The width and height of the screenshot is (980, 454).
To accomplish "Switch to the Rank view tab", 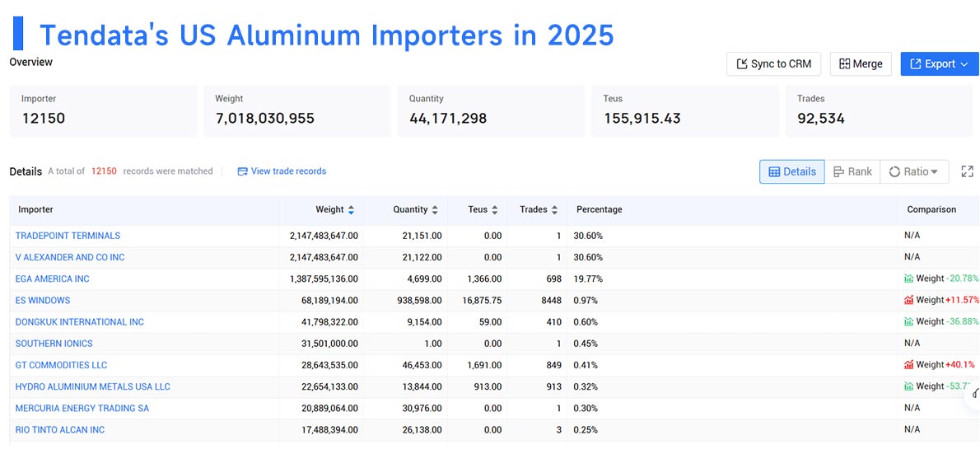I will 852,171.
